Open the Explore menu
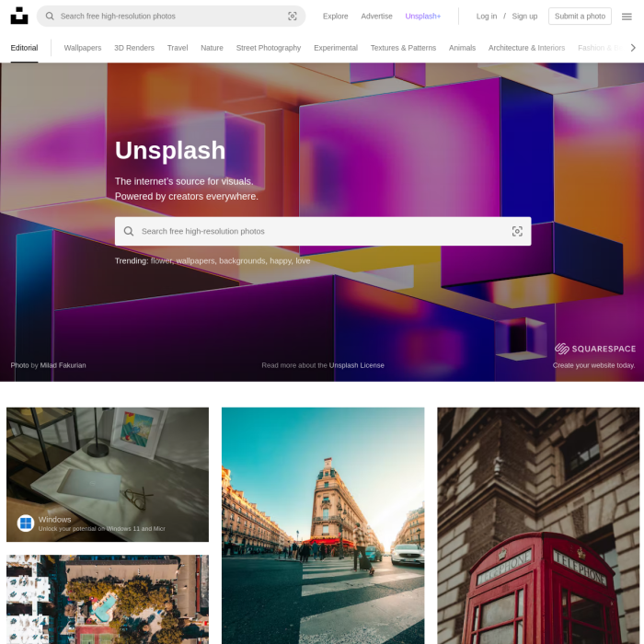Screen dimensions: 644x644 pos(335,17)
